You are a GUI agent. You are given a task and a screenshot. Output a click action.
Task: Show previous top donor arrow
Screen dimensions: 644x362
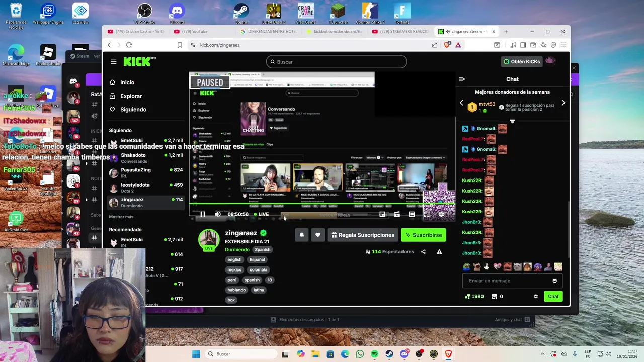pyautogui.click(x=461, y=103)
